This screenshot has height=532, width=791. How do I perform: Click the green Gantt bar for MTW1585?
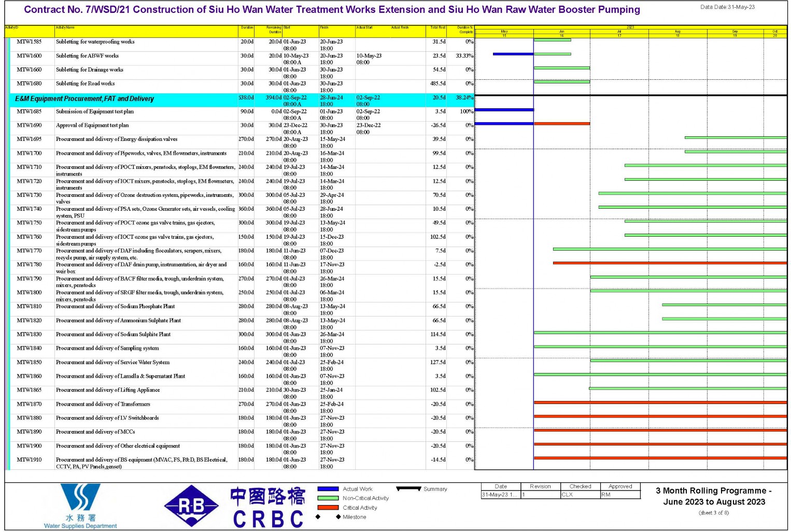[x=552, y=40]
